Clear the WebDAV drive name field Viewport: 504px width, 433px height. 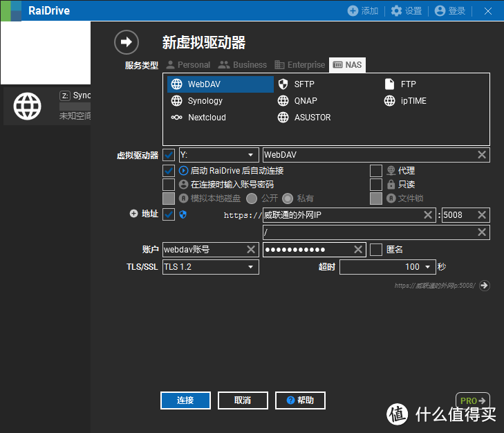click(481, 155)
